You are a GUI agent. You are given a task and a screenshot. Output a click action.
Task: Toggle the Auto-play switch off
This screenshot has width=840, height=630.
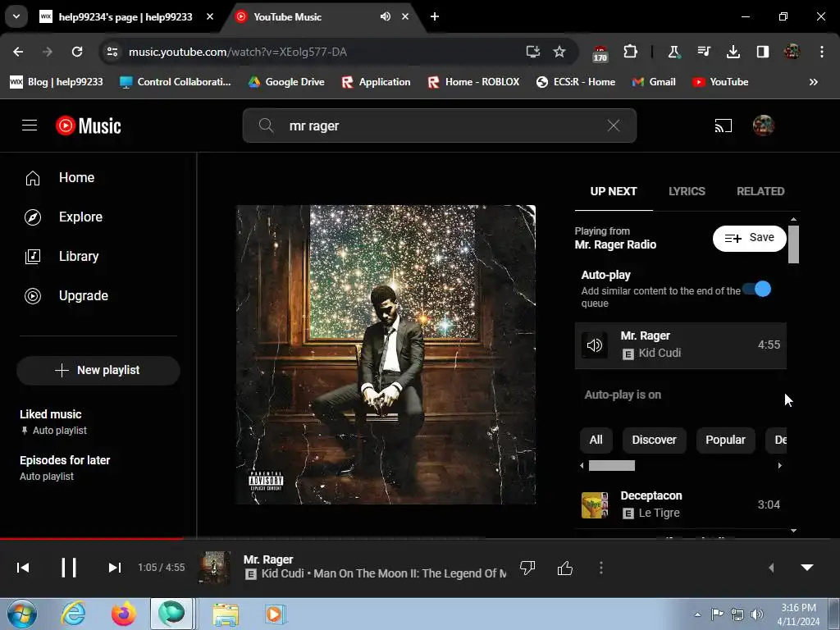[757, 290]
